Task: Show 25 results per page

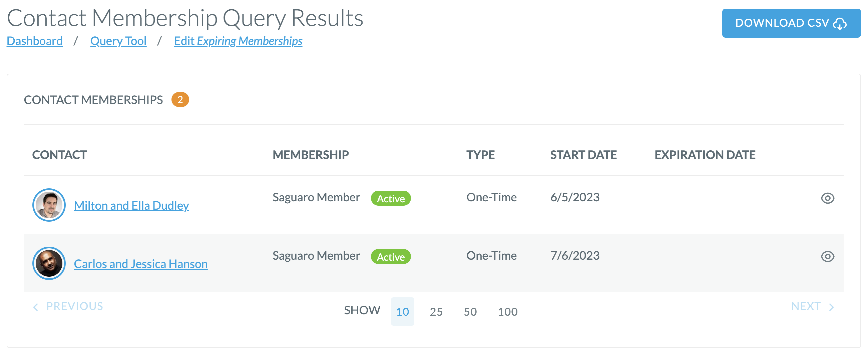Action: [x=437, y=312]
